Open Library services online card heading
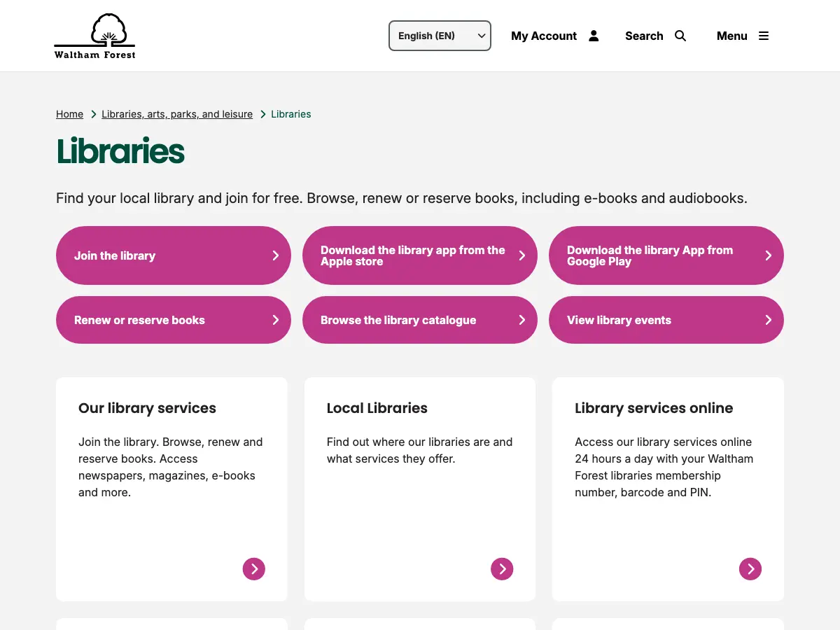 pyautogui.click(x=654, y=408)
